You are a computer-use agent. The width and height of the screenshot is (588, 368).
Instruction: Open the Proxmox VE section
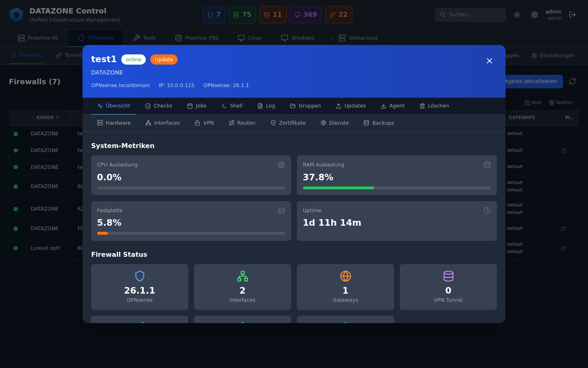[38, 38]
